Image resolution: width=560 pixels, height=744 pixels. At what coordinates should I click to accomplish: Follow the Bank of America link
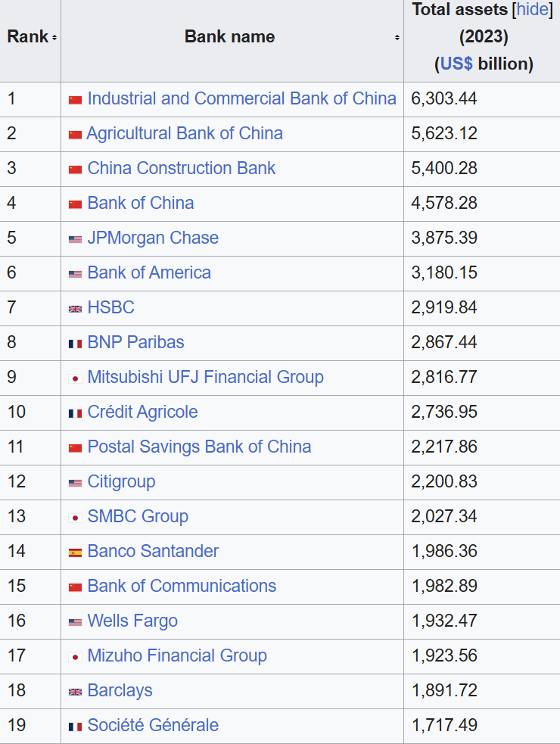(149, 272)
